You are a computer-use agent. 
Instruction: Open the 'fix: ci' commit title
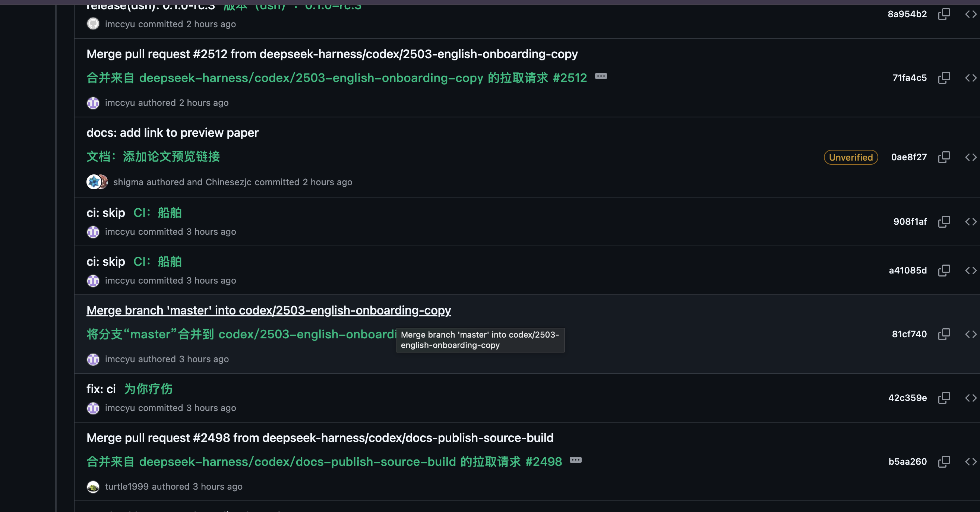pos(101,389)
